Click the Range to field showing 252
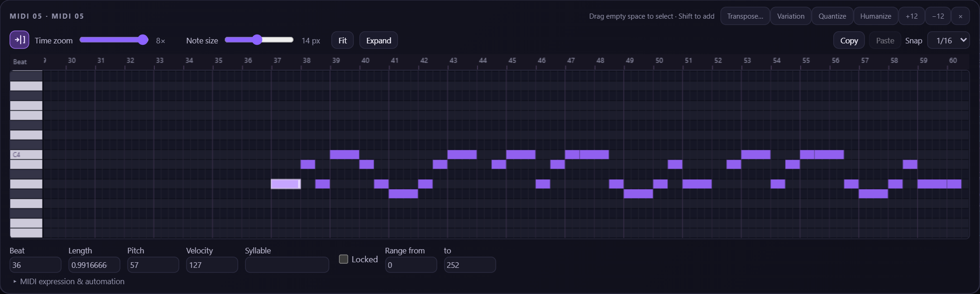The width and height of the screenshot is (980, 294). point(470,265)
